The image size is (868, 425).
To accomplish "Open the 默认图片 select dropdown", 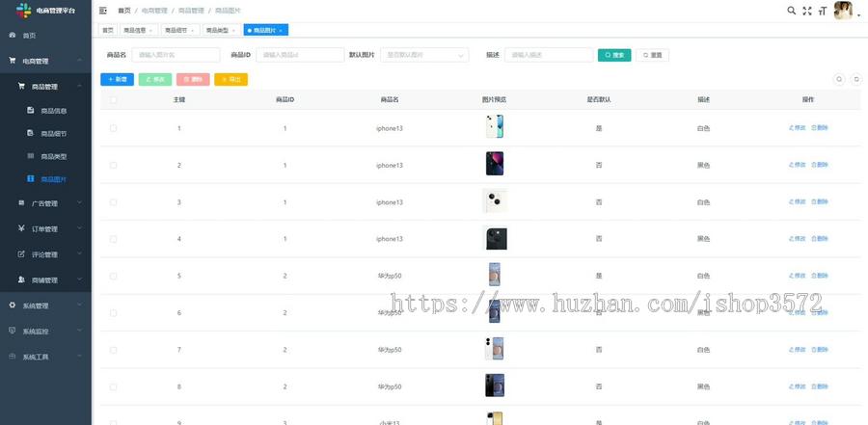I will click(x=424, y=55).
